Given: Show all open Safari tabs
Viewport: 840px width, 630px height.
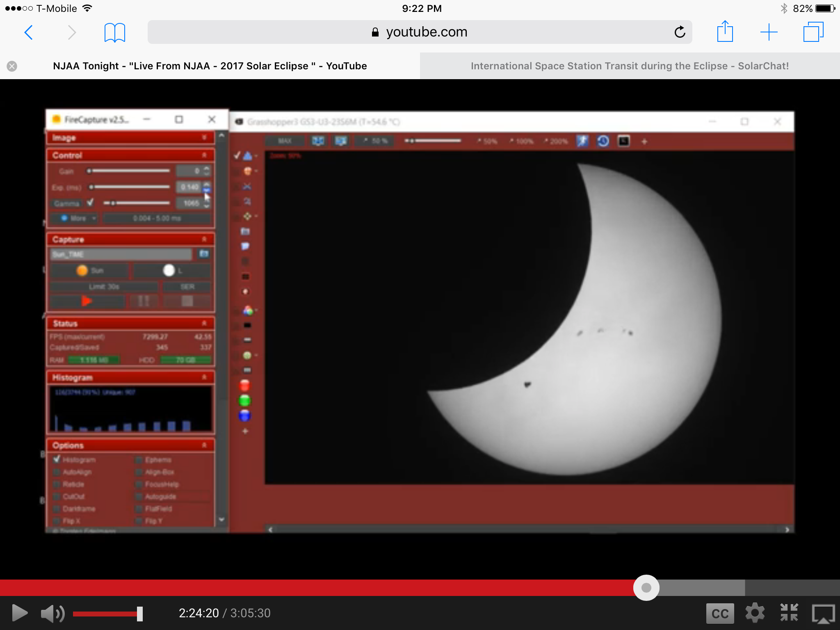Looking at the screenshot, I should click(x=813, y=32).
